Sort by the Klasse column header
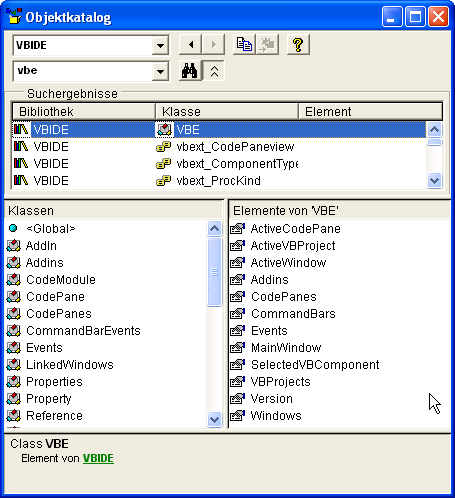This screenshot has width=455, height=498. [227, 111]
